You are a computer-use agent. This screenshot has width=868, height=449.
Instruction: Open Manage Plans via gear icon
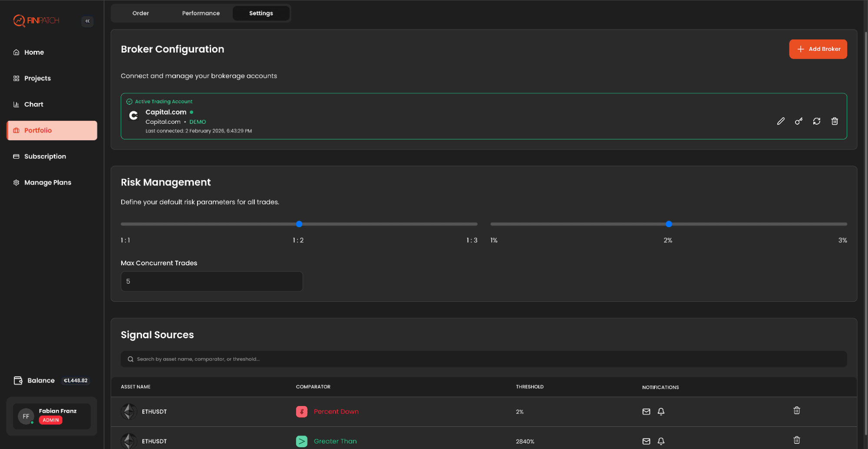(x=16, y=182)
